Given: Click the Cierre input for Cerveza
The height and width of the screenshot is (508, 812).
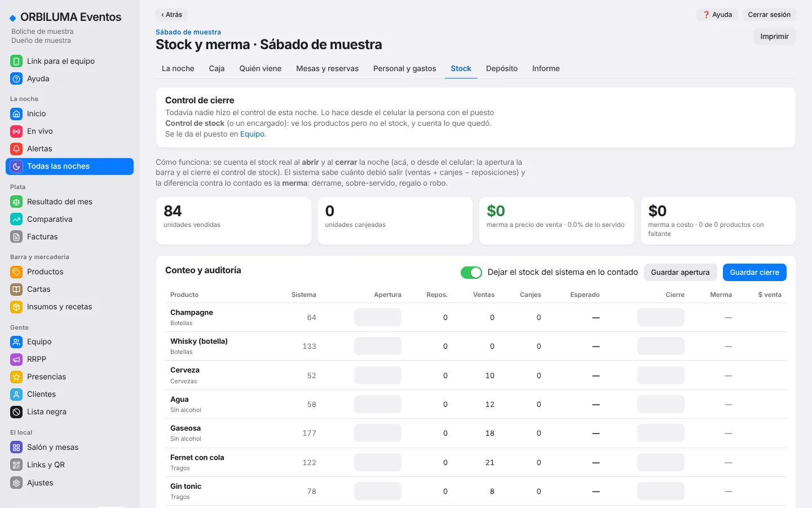Looking at the screenshot, I should point(661,375).
